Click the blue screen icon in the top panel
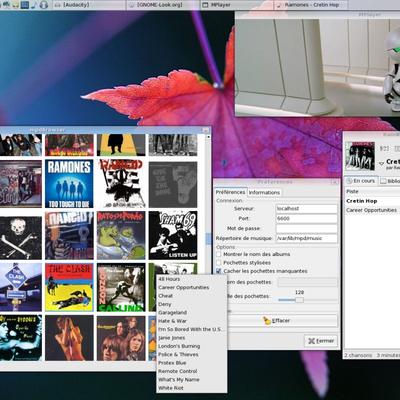Viewport: 400px width, 400px height. tap(24, 5)
